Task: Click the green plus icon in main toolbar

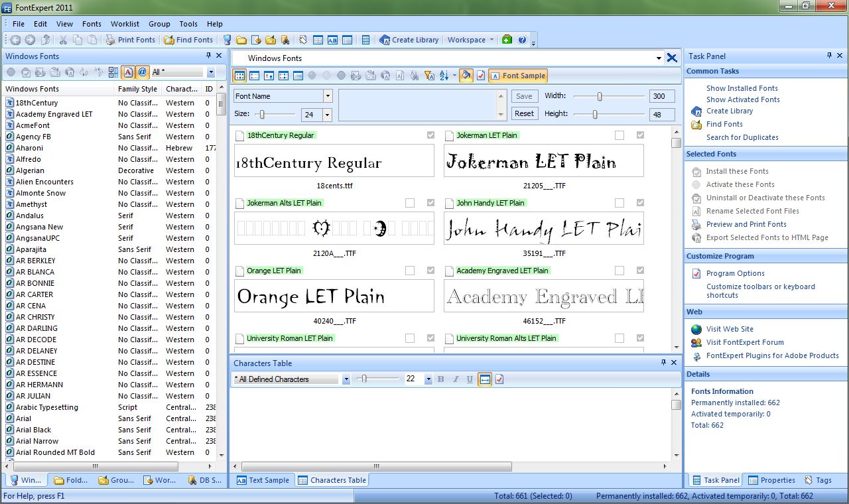Action: click(x=507, y=40)
